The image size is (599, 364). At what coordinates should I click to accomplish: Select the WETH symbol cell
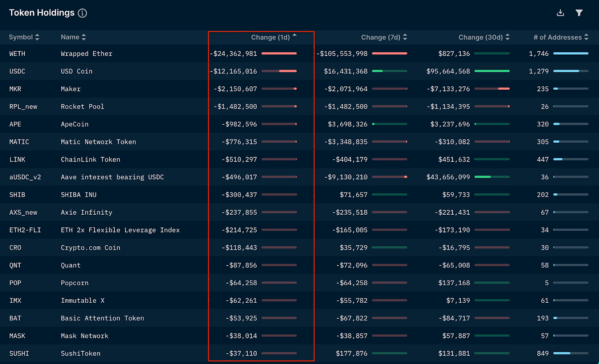click(17, 53)
